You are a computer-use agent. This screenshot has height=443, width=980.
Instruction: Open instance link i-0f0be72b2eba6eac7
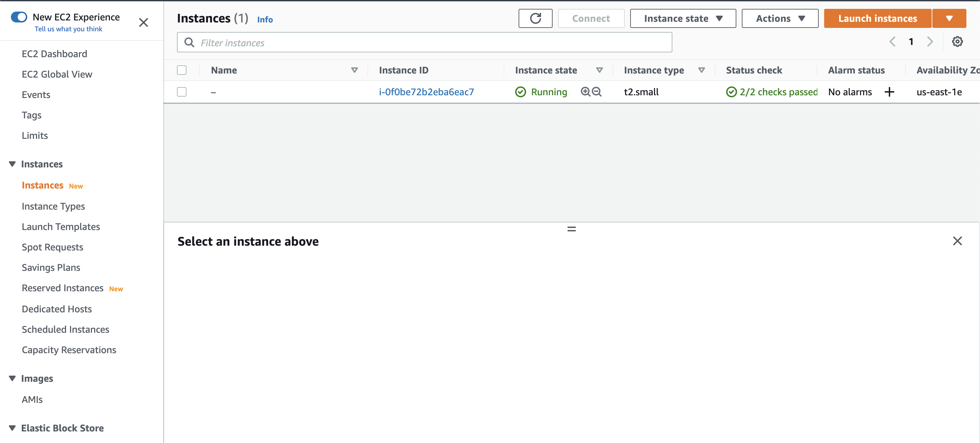[426, 92]
